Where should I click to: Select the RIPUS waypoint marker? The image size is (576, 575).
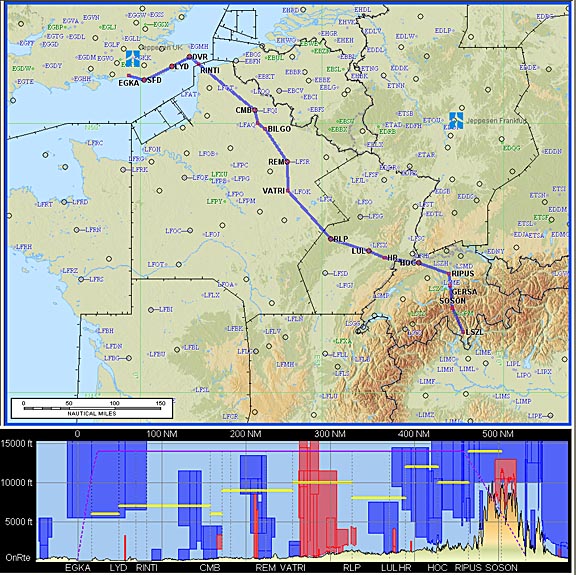[x=449, y=274]
